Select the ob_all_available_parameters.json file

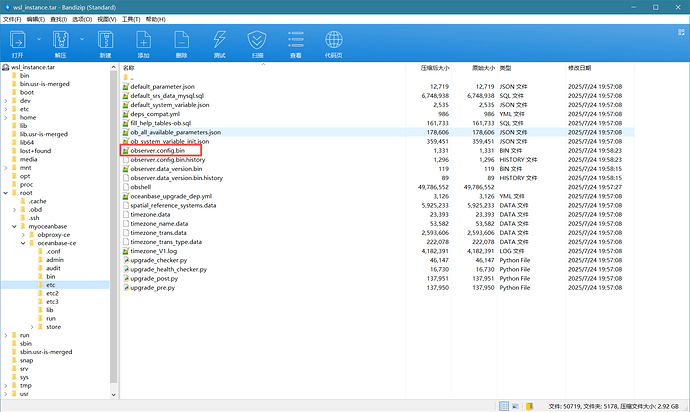click(x=176, y=132)
